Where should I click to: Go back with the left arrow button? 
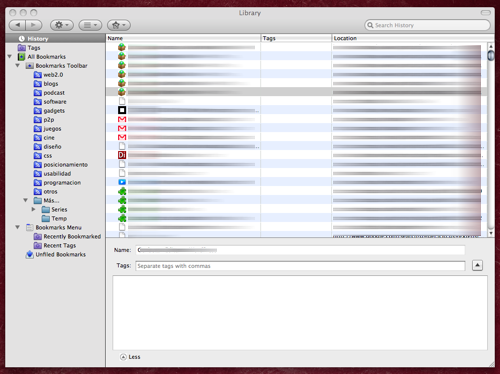point(17,25)
